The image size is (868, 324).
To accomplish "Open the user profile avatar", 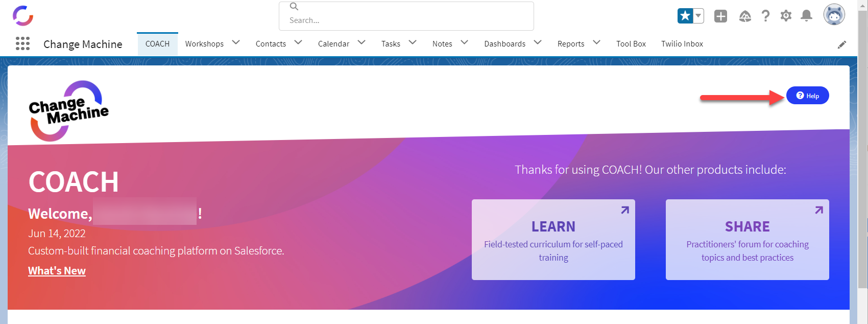I will point(834,14).
